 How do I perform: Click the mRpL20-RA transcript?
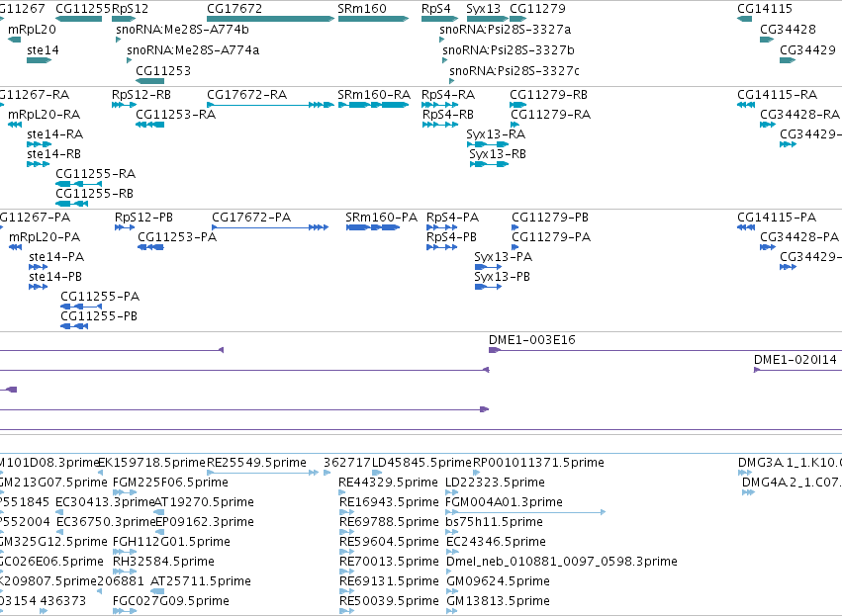tap(15, 125)
